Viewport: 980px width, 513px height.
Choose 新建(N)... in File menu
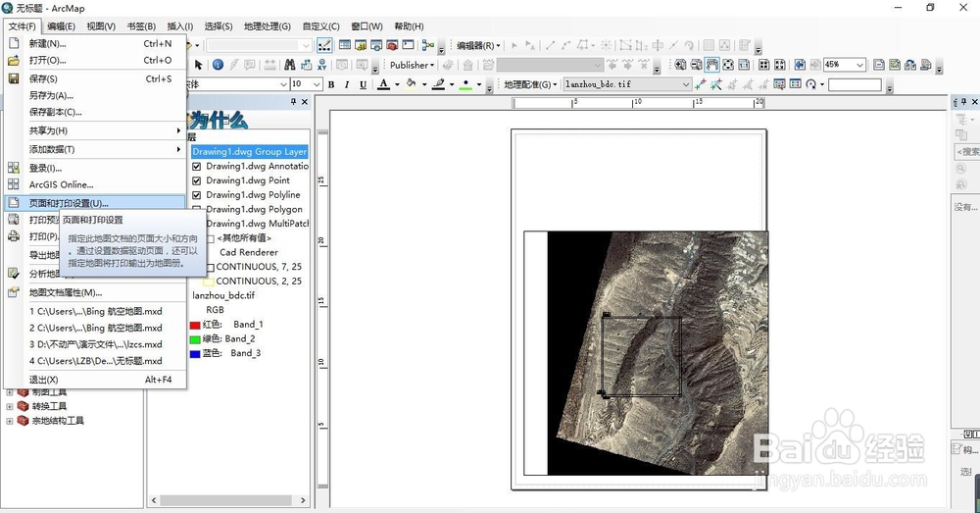pyautogui.click(x=94, y=43)
